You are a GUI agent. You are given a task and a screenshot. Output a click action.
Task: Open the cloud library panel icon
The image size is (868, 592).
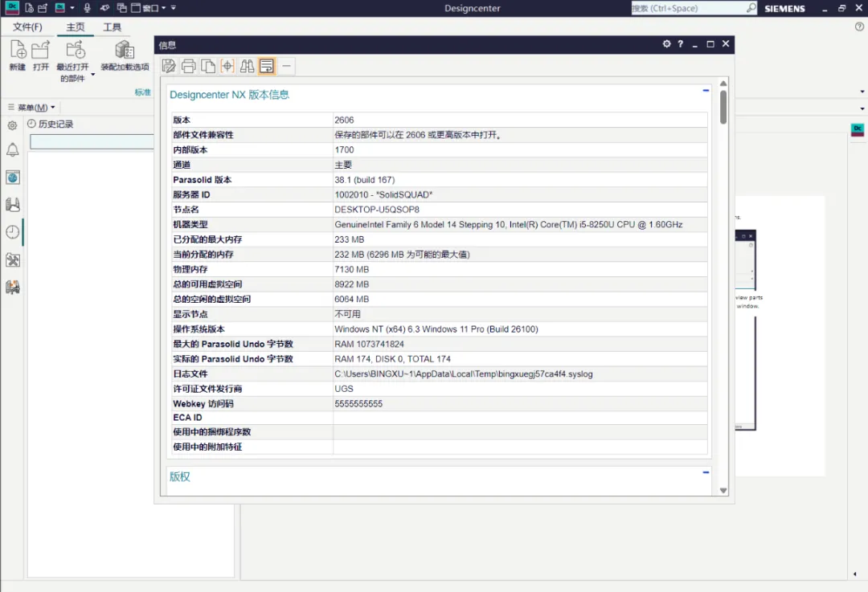12,205
